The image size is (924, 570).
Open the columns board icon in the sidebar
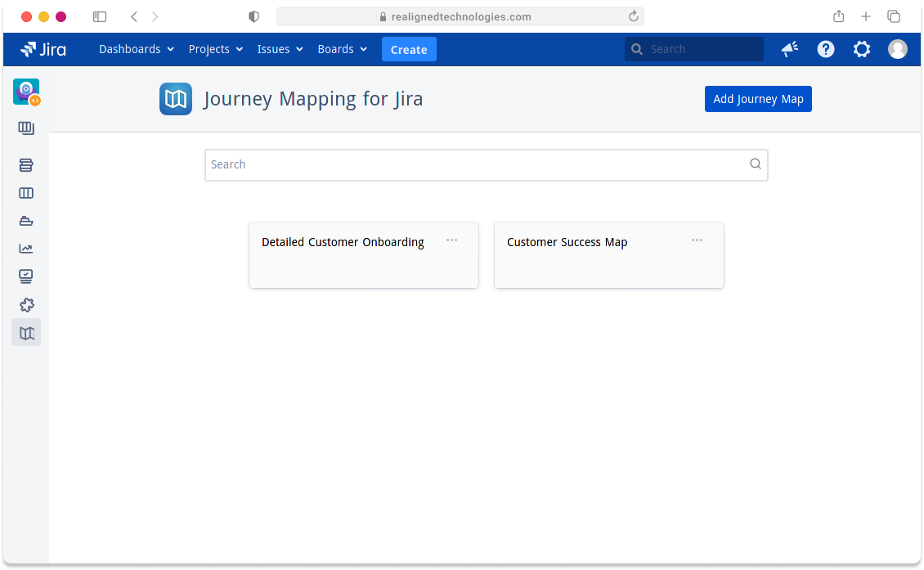pos(26,193)
